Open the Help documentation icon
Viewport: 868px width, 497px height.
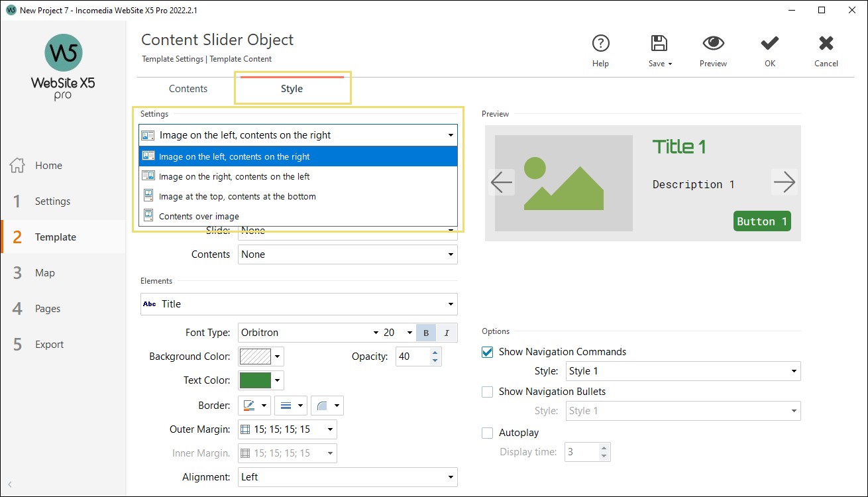[600, 44]
